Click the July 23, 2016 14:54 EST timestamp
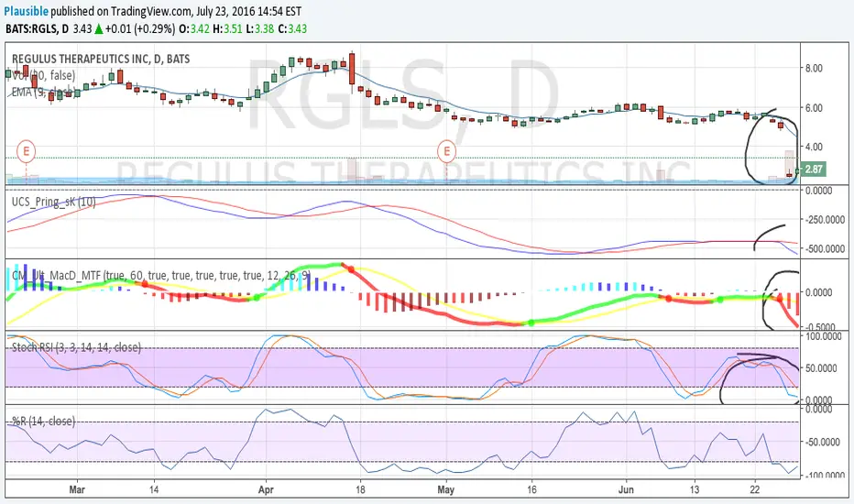The image size is (854, 504). (248, 11)
